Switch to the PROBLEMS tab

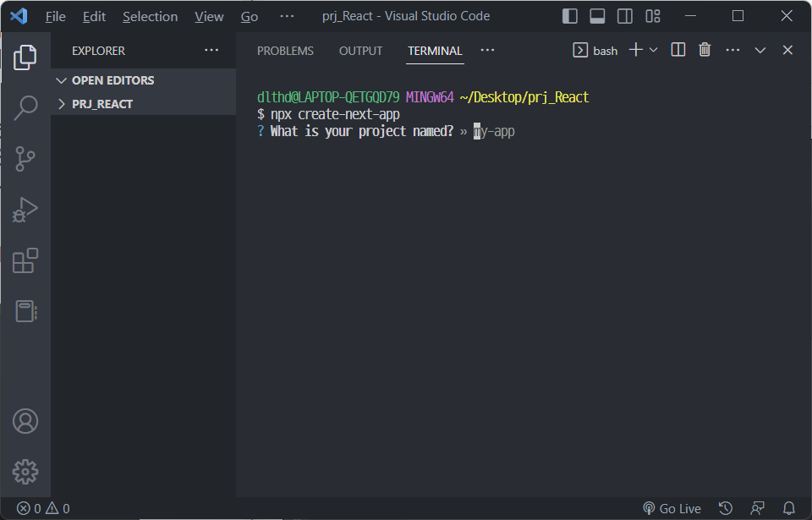pos(285,51)
